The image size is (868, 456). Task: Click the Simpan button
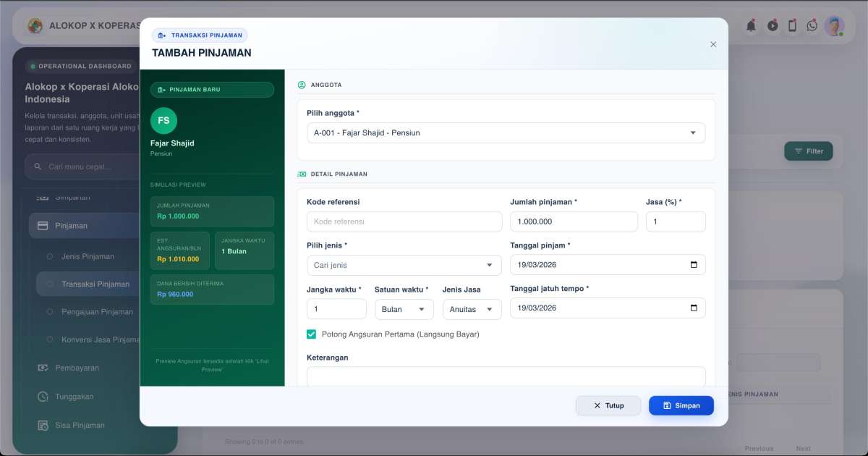[681, 405]
